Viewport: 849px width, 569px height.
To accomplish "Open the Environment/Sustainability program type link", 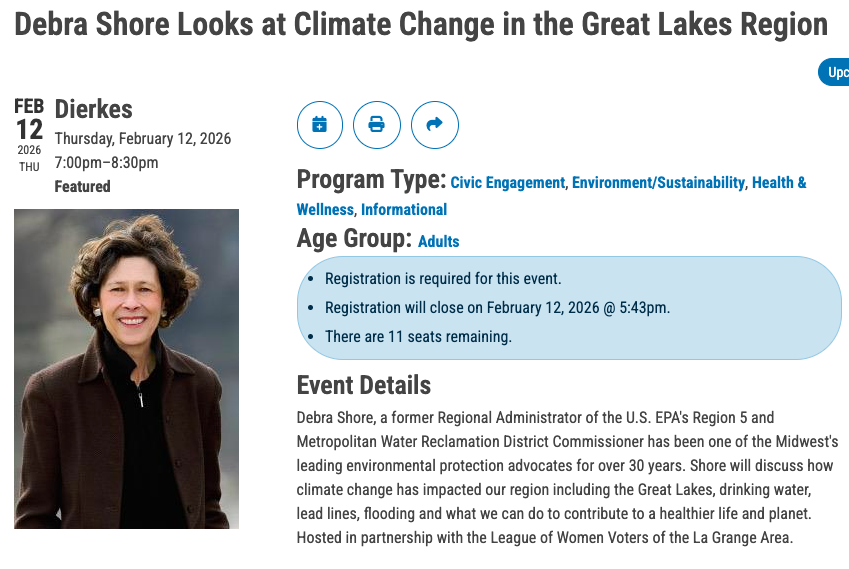I will 658,183.
